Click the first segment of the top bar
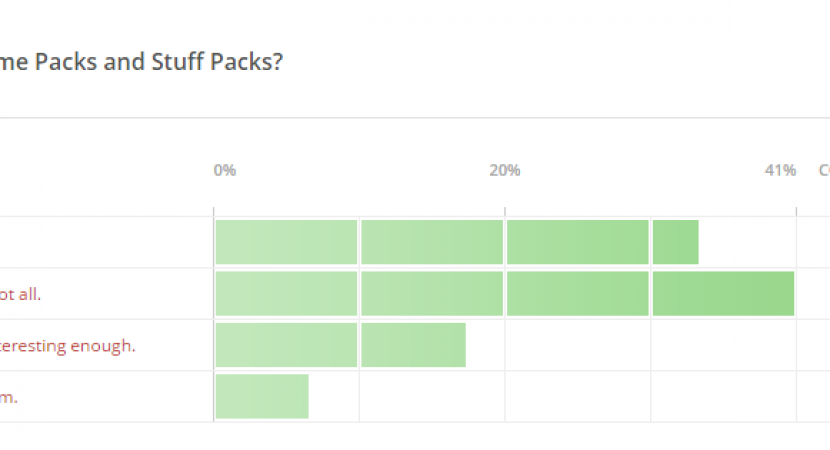This screenshot has width=830, height=450. click(x=286, y=242)
